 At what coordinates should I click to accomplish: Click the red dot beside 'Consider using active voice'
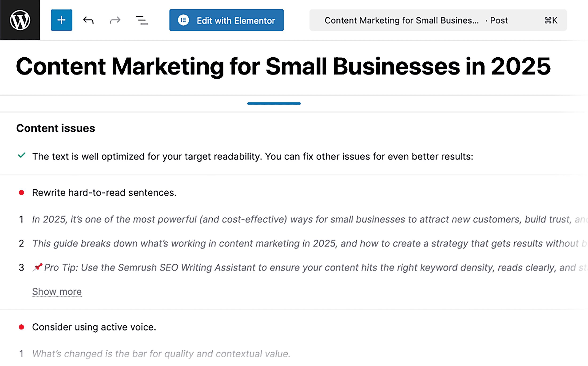pyautogui.click(x=22, y=327)
